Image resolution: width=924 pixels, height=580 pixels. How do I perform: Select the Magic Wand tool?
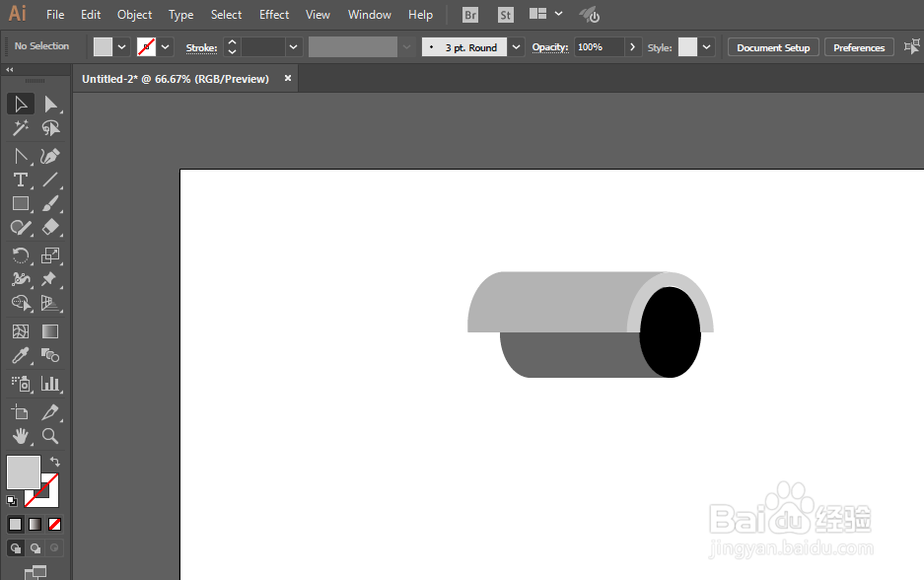(x=21, y=128)
